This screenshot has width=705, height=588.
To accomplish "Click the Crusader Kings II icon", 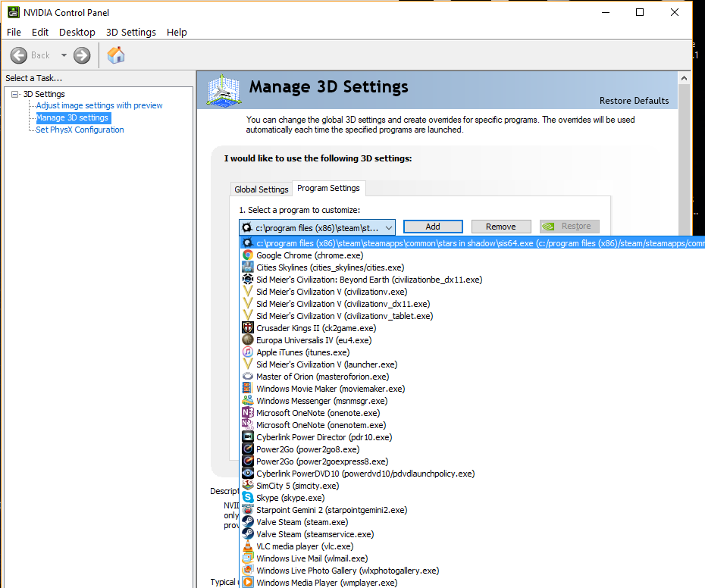I will (x=248, y=327).
